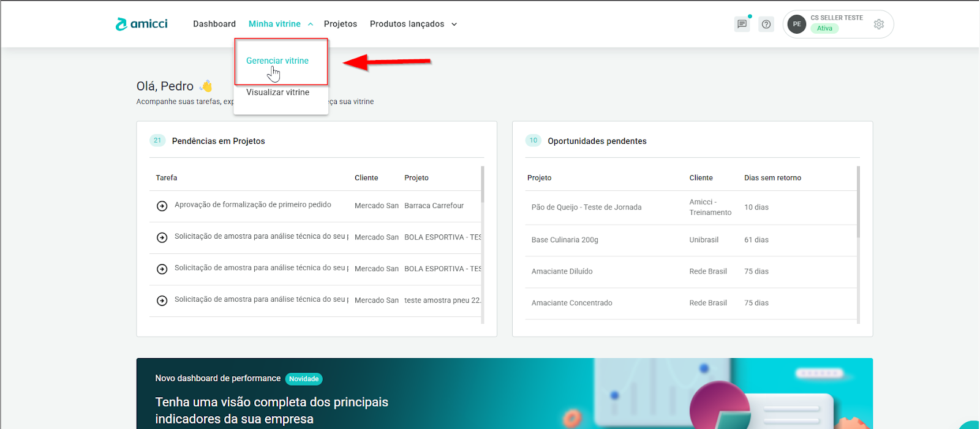The image size is (980, 429).
Task: Click arrow icon for teste amostra pneu task
Action: tap(162, 300)
